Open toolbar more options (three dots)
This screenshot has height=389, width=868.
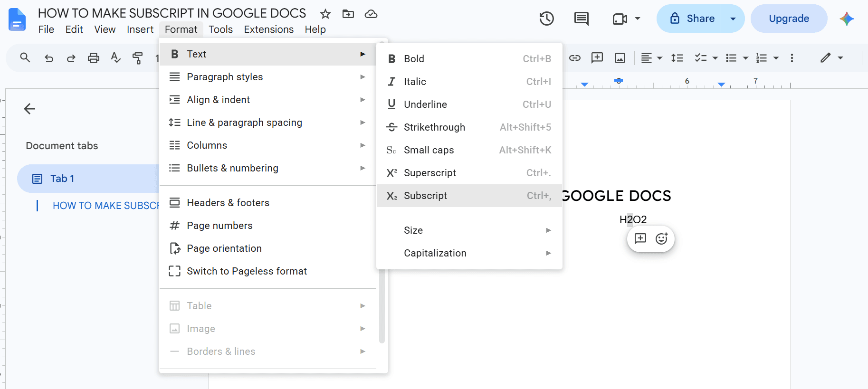coord(792,58)
